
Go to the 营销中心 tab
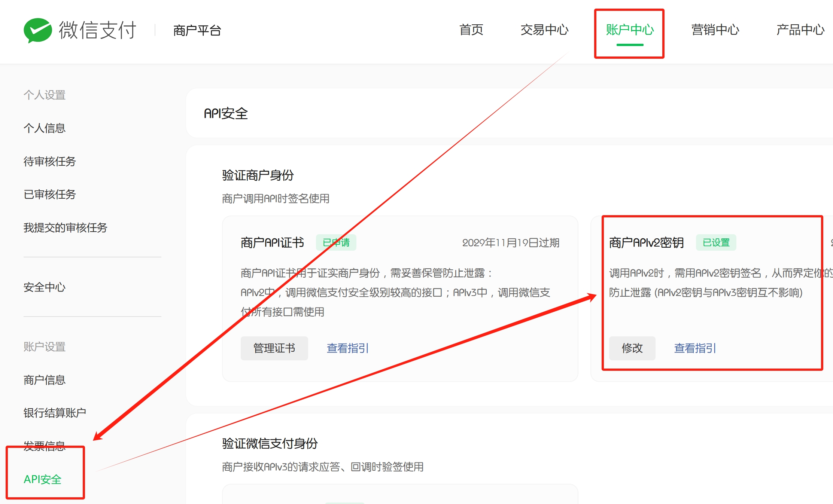(x=715, y=30)
